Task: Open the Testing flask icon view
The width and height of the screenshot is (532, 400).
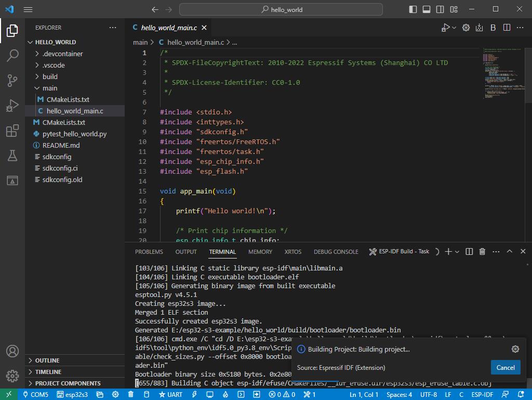Action: point(12,156)
